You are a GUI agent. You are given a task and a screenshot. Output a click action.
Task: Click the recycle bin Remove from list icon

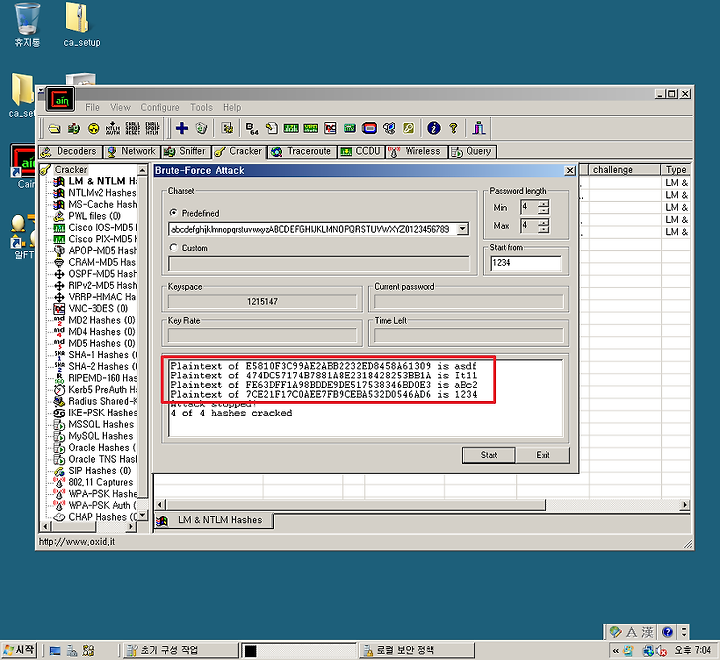point(202,128)
